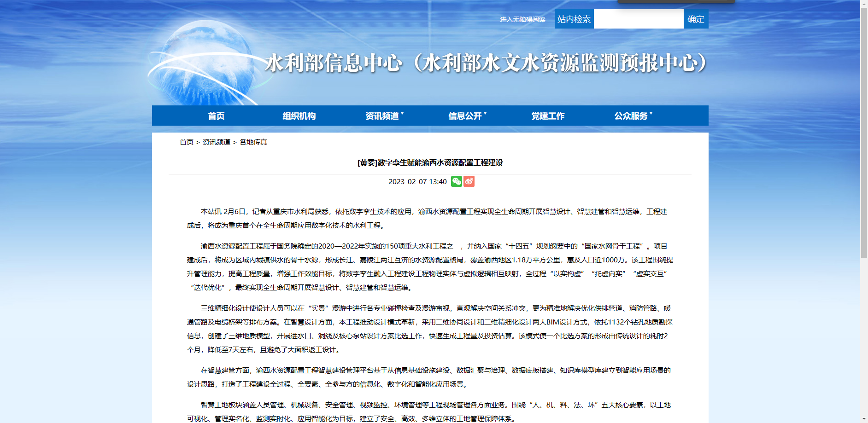Click 进入无障碍阅读 link

click(522, 19)
